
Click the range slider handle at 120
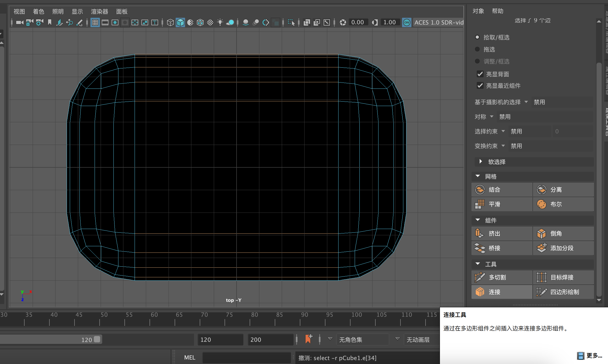(97, 339)
